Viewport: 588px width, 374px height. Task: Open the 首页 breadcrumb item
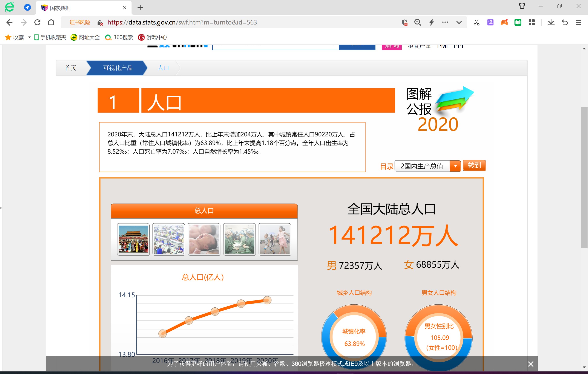pos(70,68)
